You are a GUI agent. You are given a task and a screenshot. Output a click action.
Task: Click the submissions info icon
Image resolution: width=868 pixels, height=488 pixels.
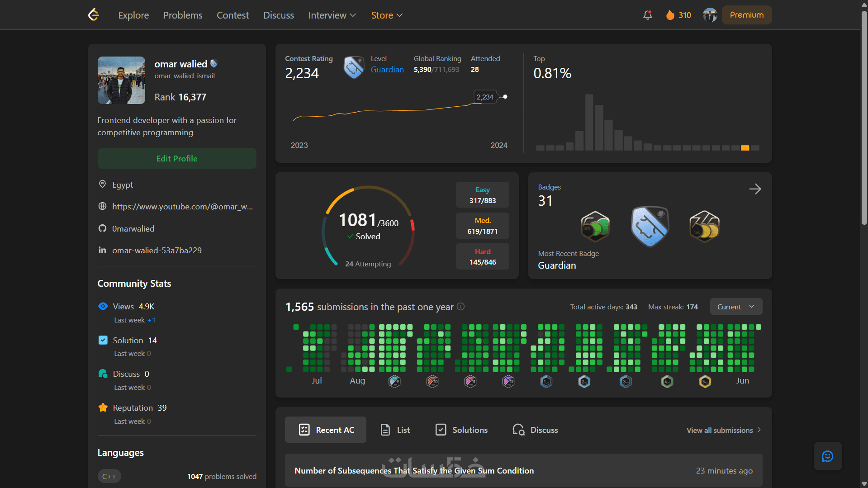[461, 307]
